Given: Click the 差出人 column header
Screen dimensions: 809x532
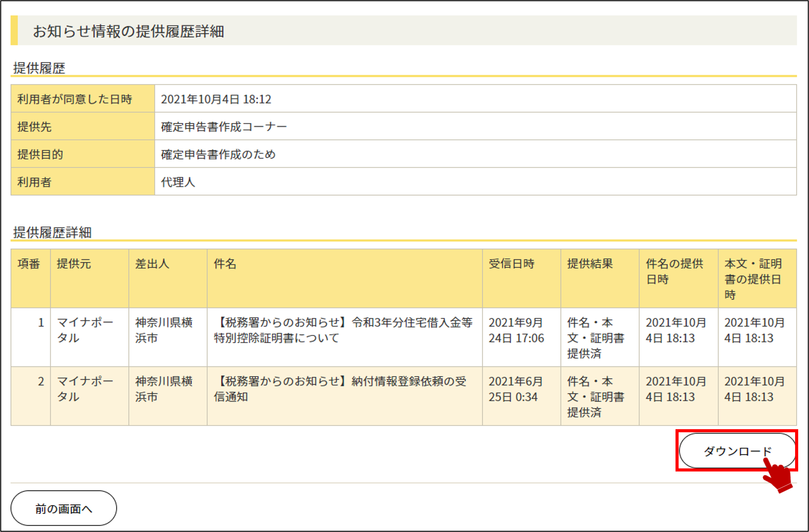Looking at the screenshot, I should [168, 279].
